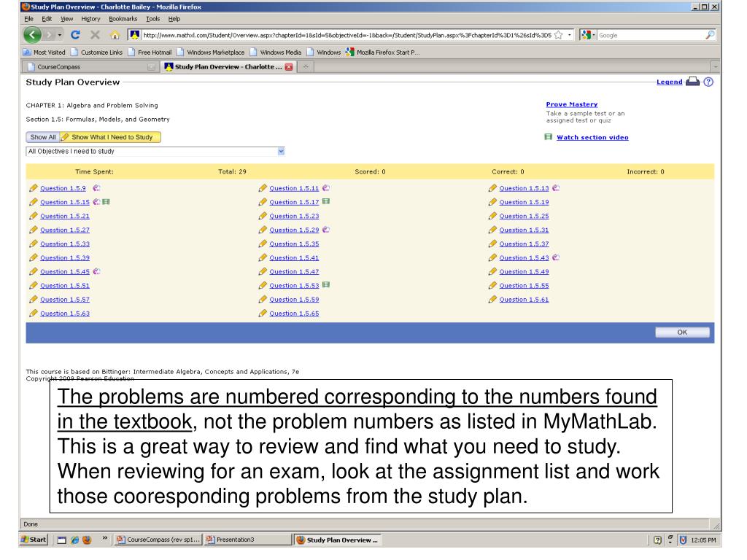Screen dimensions: 747x560
Task: Open the Most Visited bookmark
Action: pyautogui.click(x=44, y=52)
